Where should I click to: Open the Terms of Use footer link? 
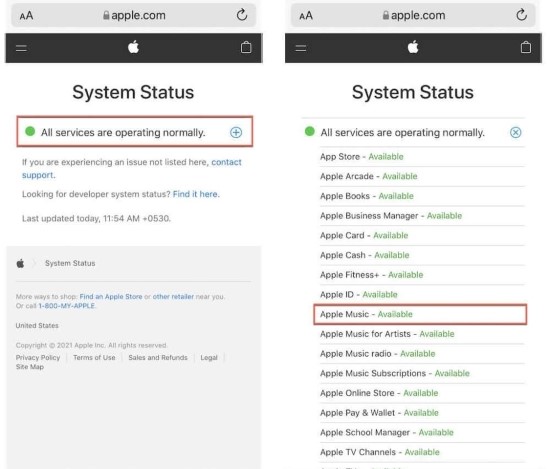click(x=94, y=357)
